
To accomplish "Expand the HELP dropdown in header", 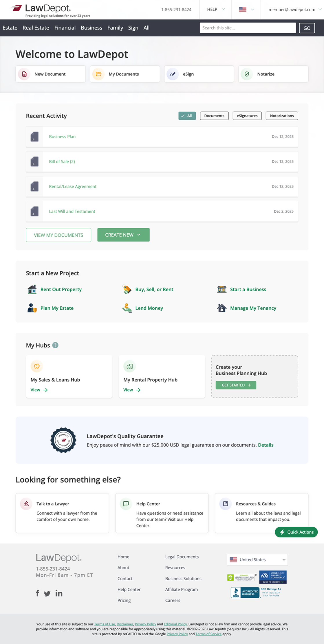I will tap(216, 9).
